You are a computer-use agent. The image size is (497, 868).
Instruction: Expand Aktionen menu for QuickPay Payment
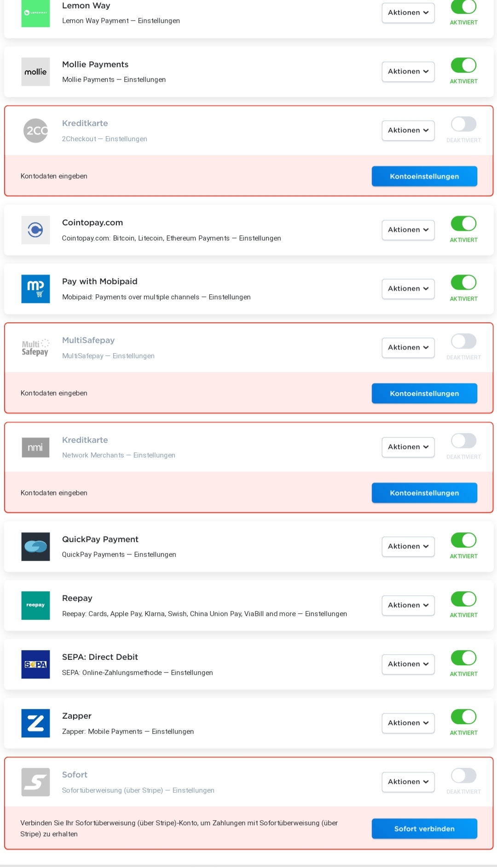(x=408, y=546)
